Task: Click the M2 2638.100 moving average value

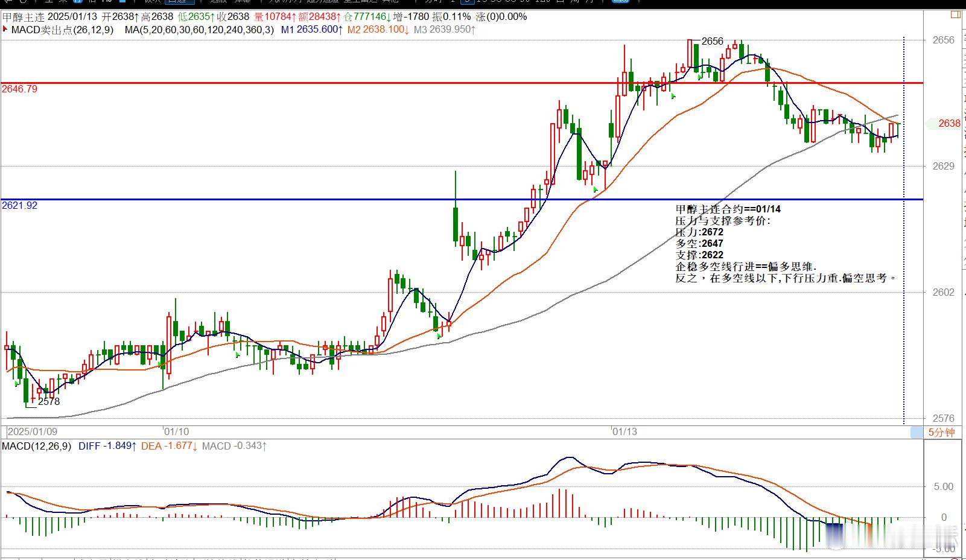Action: [x=378, y=29]
